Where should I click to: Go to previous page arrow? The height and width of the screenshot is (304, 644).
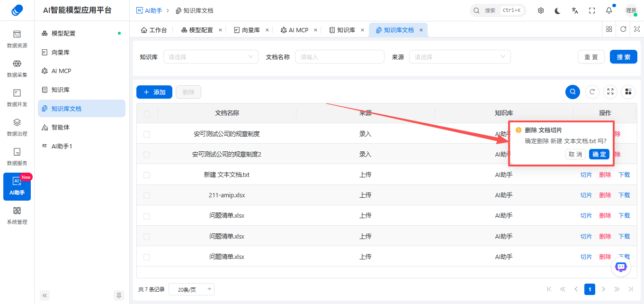[x=576, y=289]
